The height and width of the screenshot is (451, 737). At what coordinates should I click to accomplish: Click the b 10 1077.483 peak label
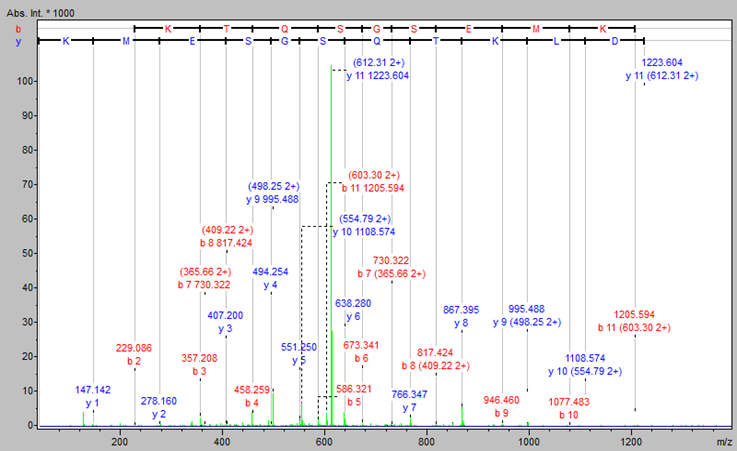click(x=569, y=407)
